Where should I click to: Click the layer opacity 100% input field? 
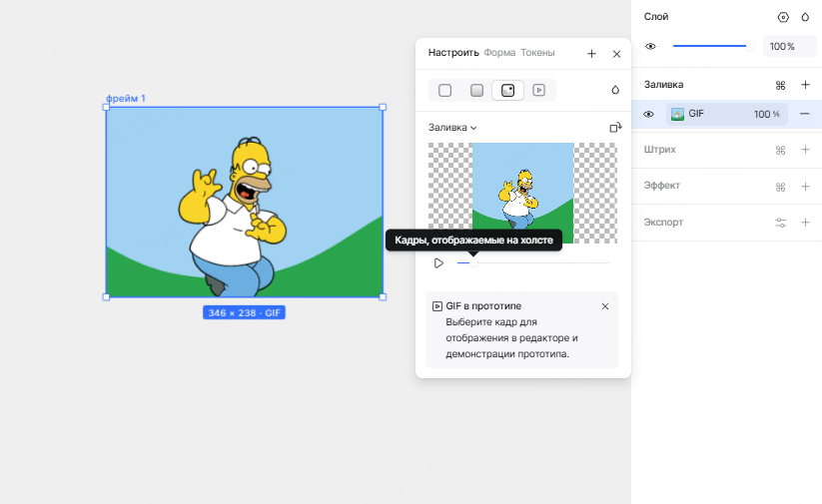click(x=790, y=46)
